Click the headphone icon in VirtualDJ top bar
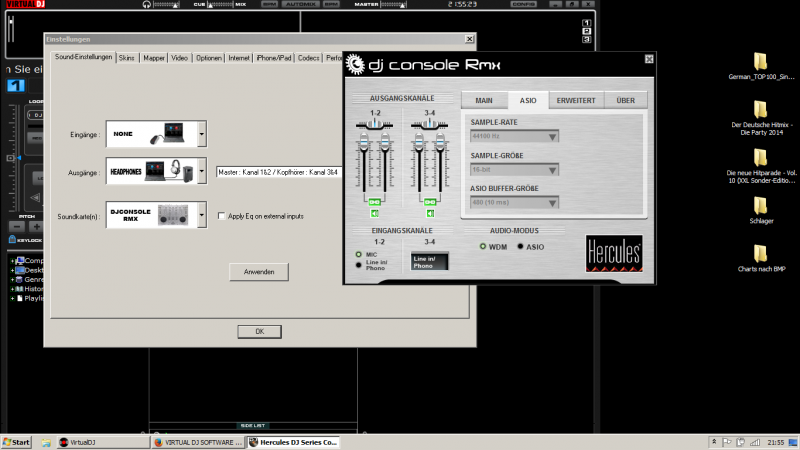Viewport: 800px width, 450px height. [147, 4]
